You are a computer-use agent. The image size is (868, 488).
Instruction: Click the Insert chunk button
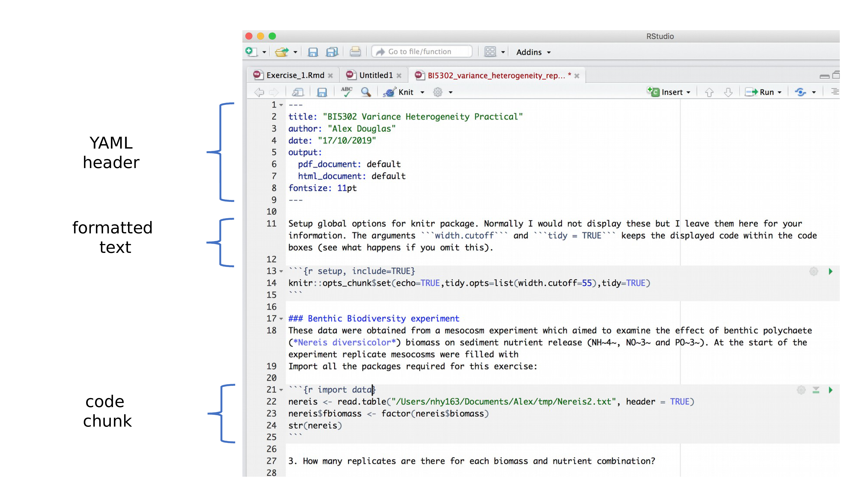668,92
